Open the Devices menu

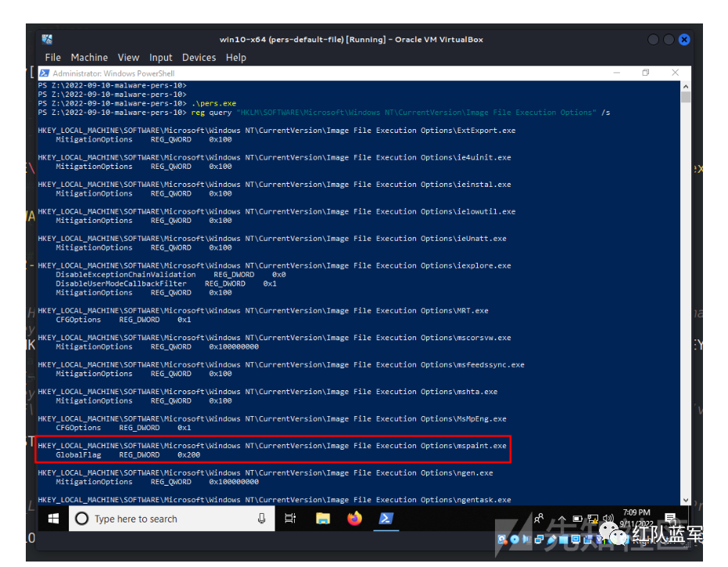(x=199, y=58)
